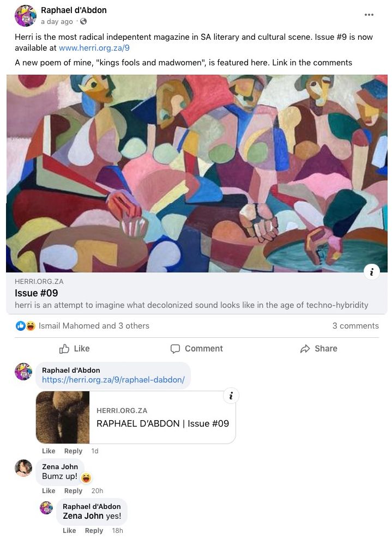
Task: Click the public globe privacy icon
Action: point(83,22)
